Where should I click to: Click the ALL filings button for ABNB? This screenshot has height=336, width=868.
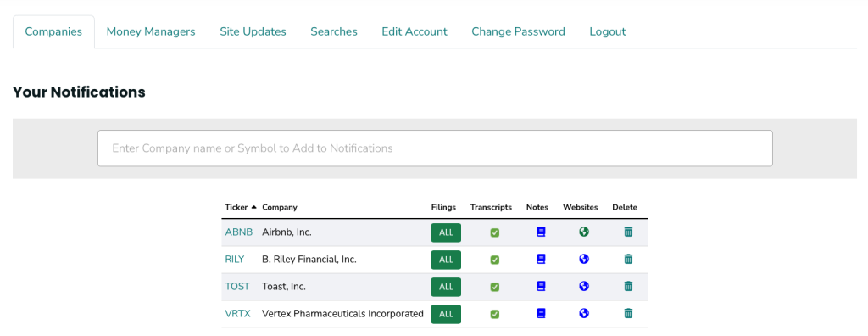[x=446, y=232]
